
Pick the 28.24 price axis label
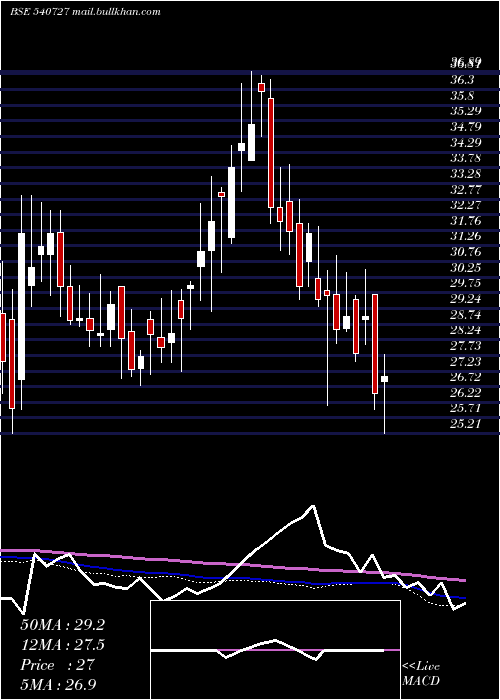[x=466, y=330]
